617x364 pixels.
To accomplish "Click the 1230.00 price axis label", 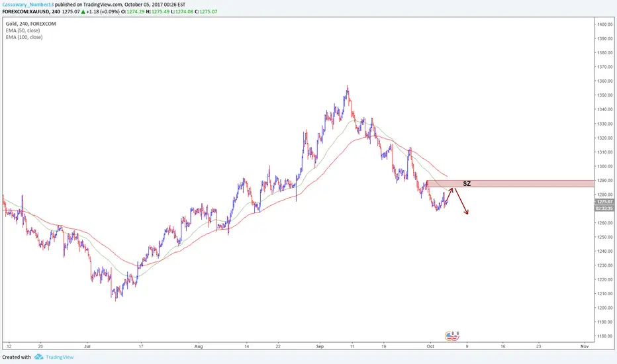I will pos(605,265).
